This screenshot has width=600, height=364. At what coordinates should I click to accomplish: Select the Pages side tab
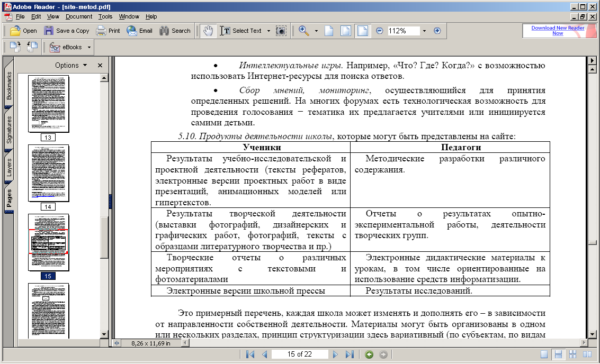pos(9,198)
